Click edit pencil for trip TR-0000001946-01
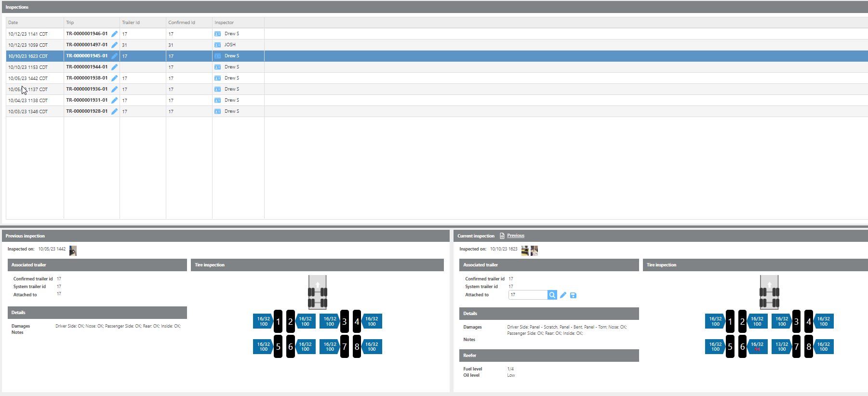Screen dimensions: 868x396 [114, 34]
